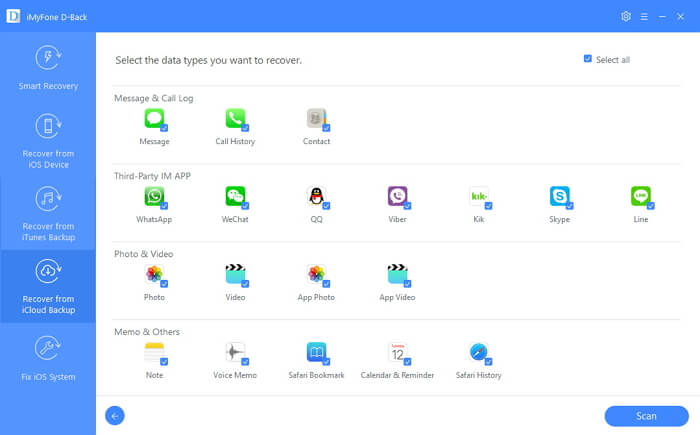Open Fix iOS System tab
Image resolution: width=700 pixels, height=435 pixels.
pyautogui.click(x=48, y=359)
